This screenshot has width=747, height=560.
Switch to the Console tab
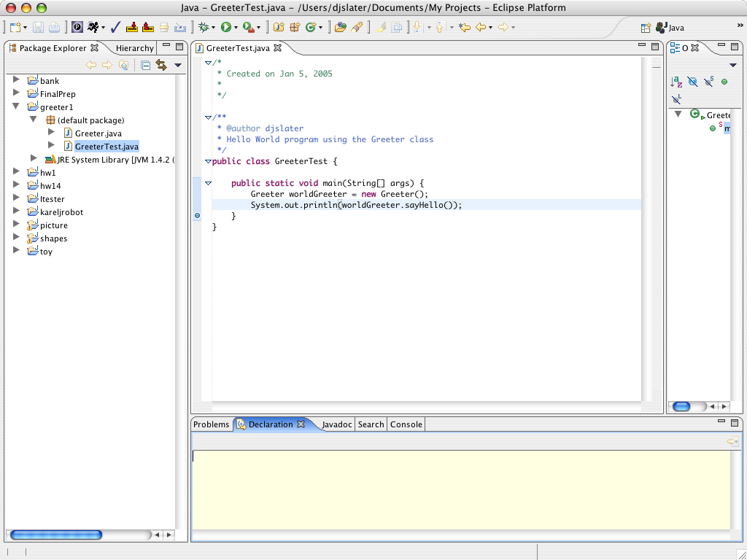coord(406,424)
